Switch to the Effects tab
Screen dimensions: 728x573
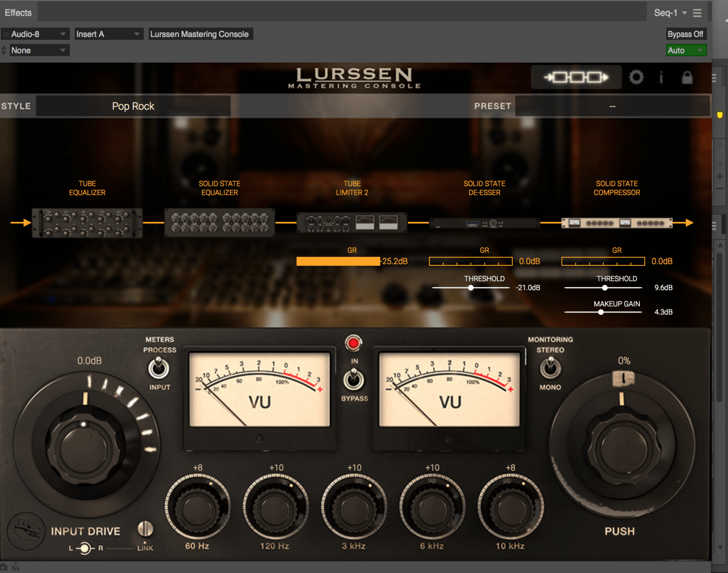[x=18, y=12]
